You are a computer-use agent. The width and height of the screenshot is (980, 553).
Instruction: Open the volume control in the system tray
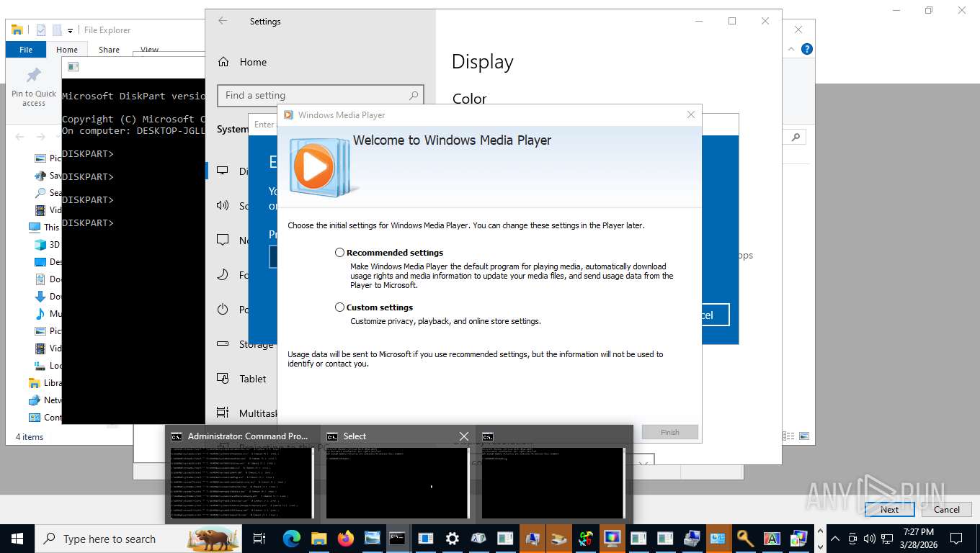click(x=869, y=539)
